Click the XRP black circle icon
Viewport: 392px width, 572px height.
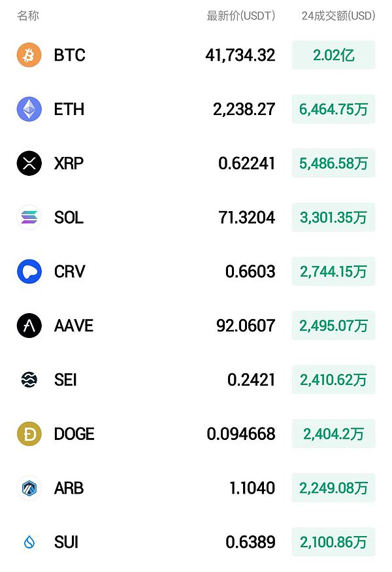tap(29, 163)
